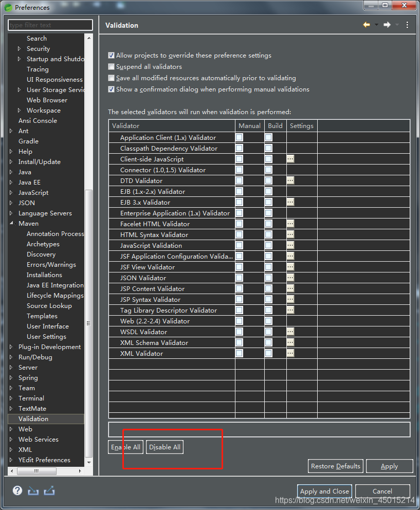Click the tree's vertical scrollbar thumb
Viewport: 420px width, 510px height.
(88, 323)
